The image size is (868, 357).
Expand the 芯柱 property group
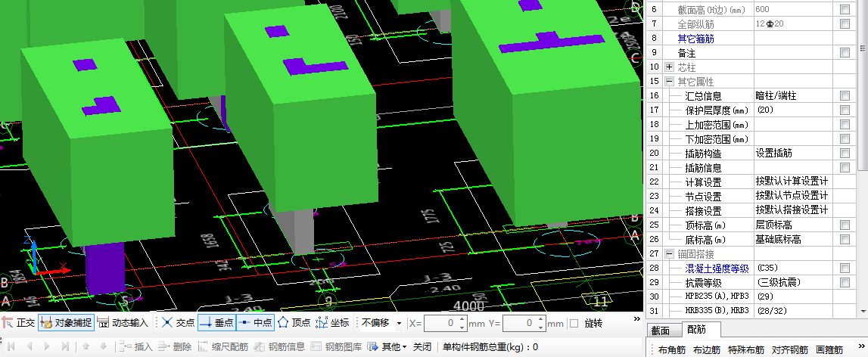tap(669, 67)
